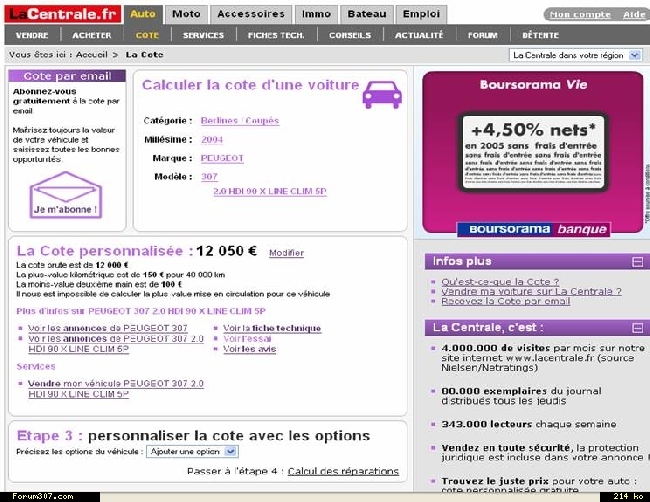Click the Mon compte link
Screen dimensions: 650x502
580,15
